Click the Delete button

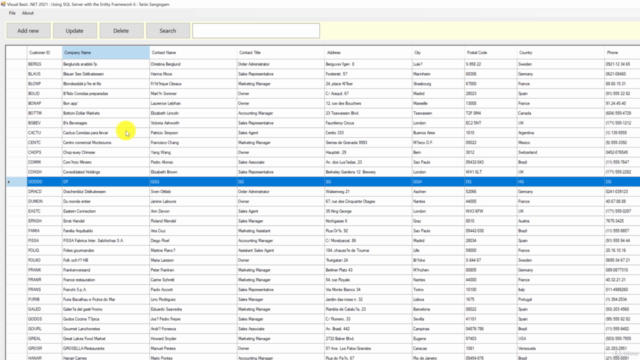click(x=121, y=31)
